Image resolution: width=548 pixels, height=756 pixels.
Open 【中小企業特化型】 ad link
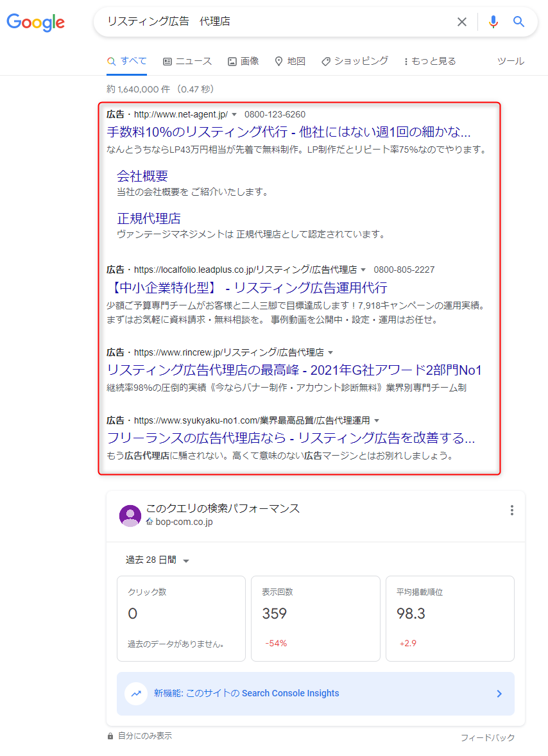pyautogui.click(x=247, y=288)
